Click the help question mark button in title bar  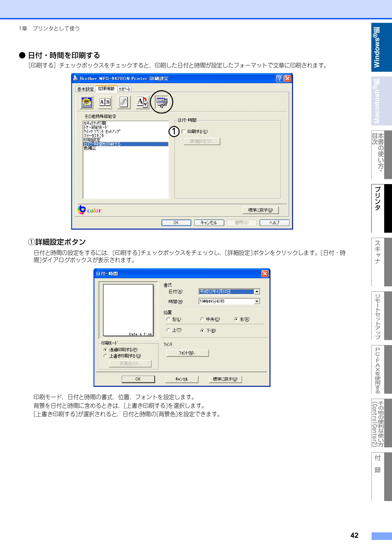pos(279,78)
